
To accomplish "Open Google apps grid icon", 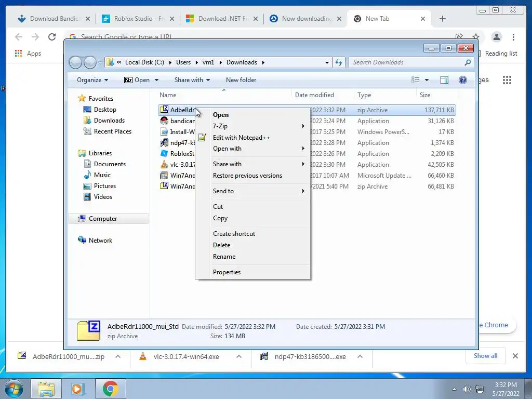I will (507, 80).
